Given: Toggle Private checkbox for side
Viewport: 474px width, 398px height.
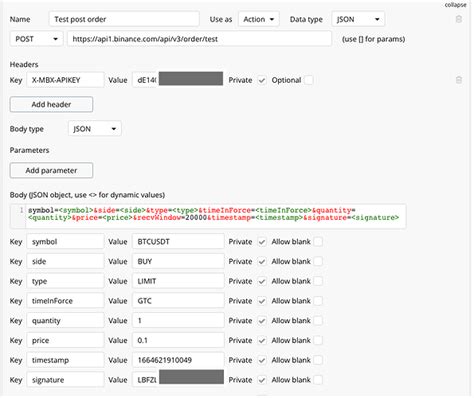Looking at the screenshot, I should tap(262, 261).
